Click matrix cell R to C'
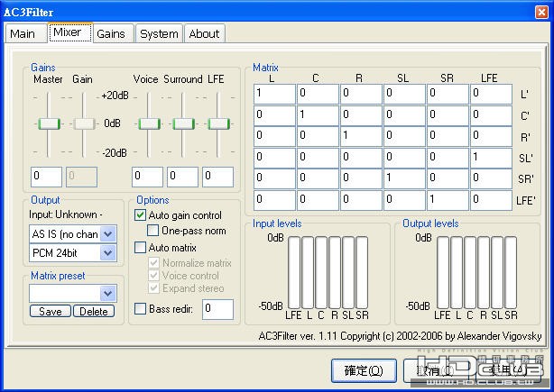 (361, 115)
